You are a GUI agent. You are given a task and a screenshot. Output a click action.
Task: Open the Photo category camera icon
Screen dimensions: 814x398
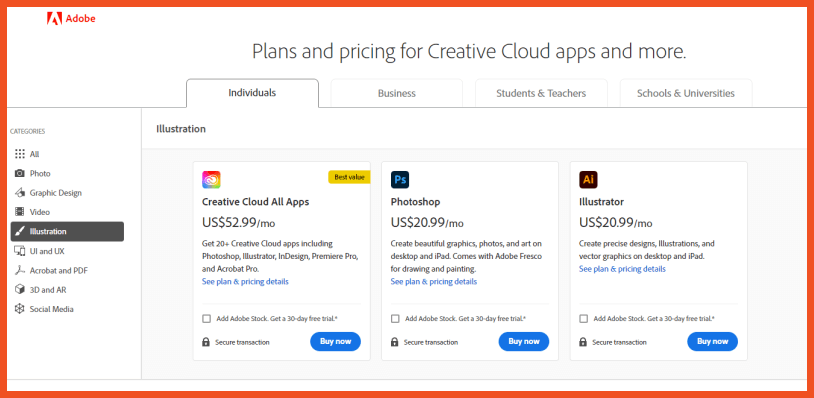[20, 173]
